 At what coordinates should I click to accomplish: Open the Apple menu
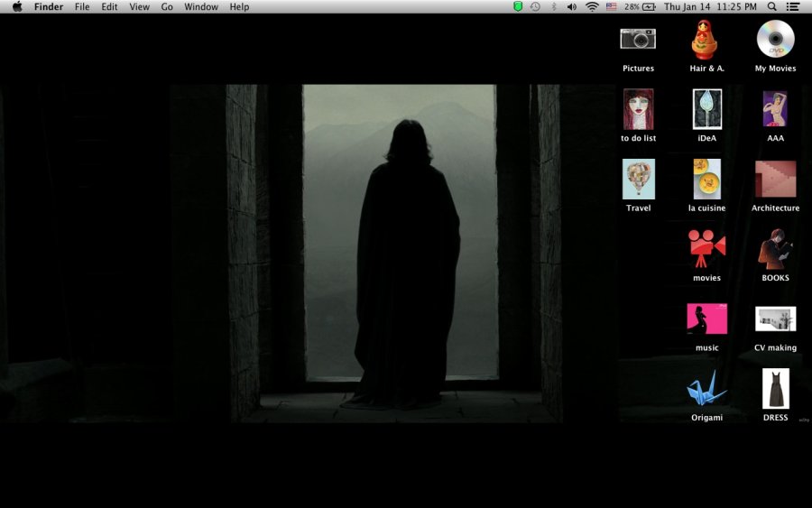coord(17,6)
